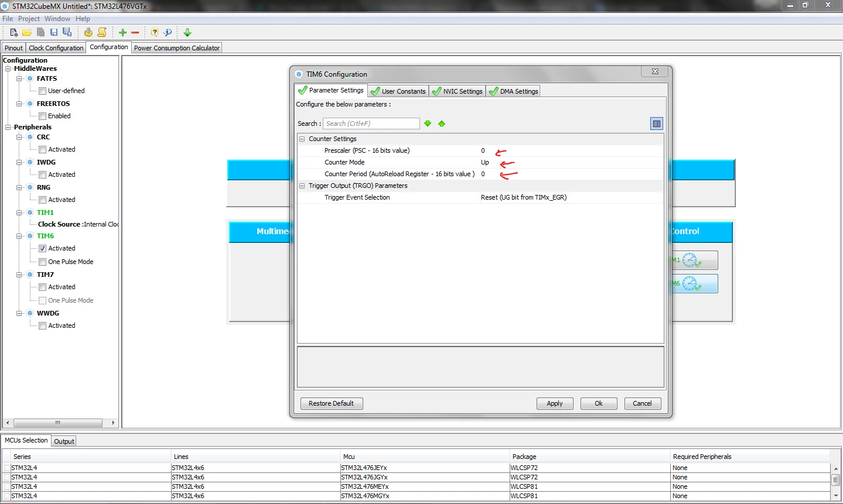
Task: Activate the WWDG peripheral checkbox
Action: (42, 325)
